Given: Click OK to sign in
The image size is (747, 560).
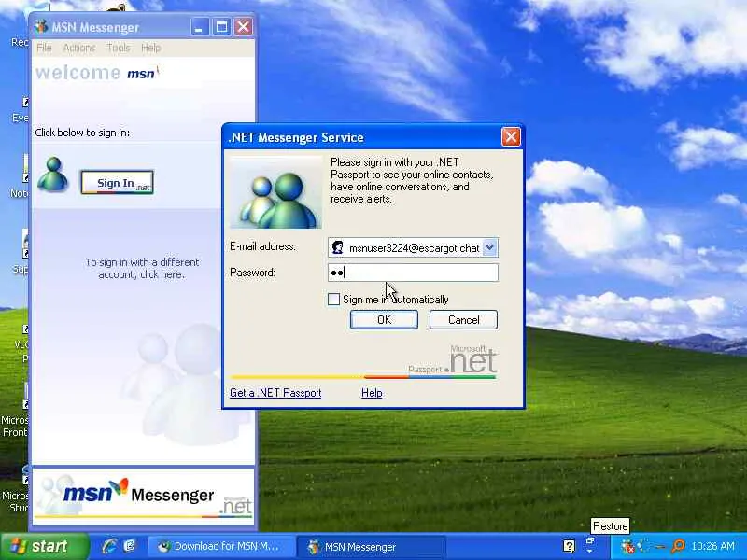Looking at the screenshot, I should [x=384, y=319].
